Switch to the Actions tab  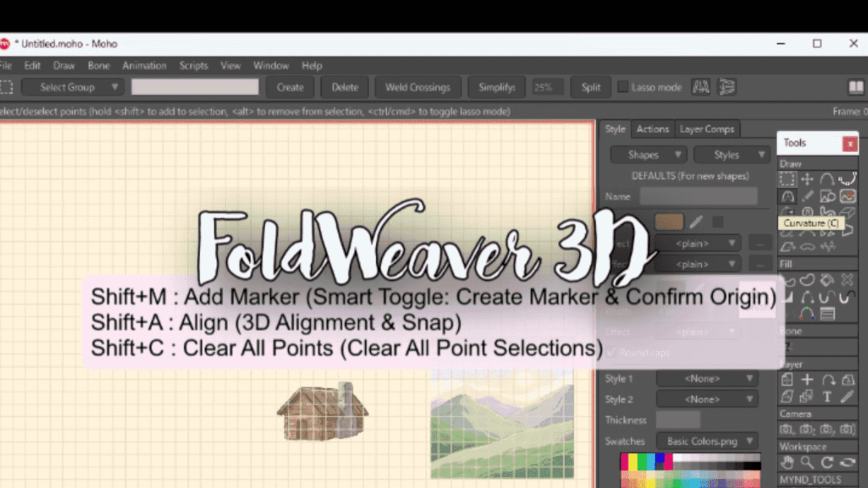click(653, 129)
